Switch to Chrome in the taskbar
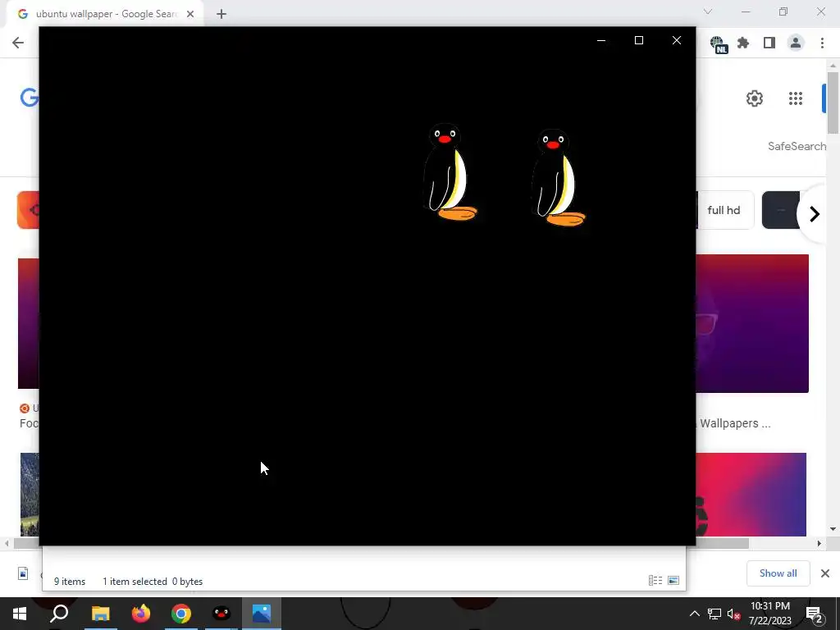 point(181,614)
